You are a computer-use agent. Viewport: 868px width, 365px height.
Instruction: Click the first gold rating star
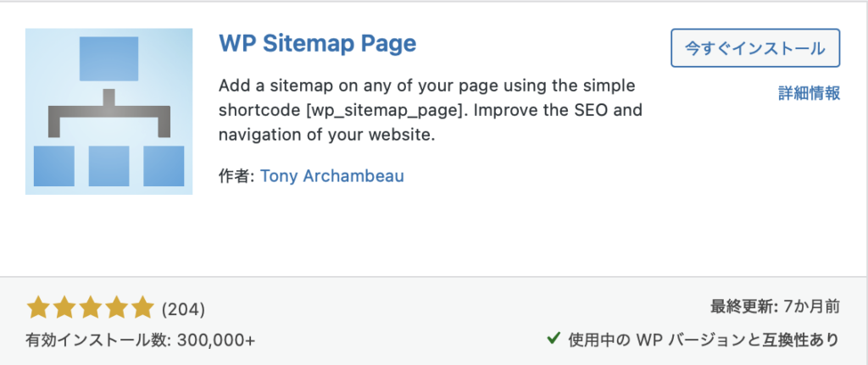tap(37, 307)
